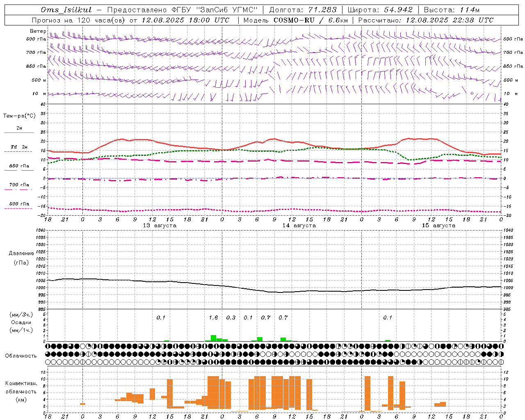Viewport: 525px width, 420px height.
Task: Click the "Широта: 54.942" latitude value
Action: [380, 10]
